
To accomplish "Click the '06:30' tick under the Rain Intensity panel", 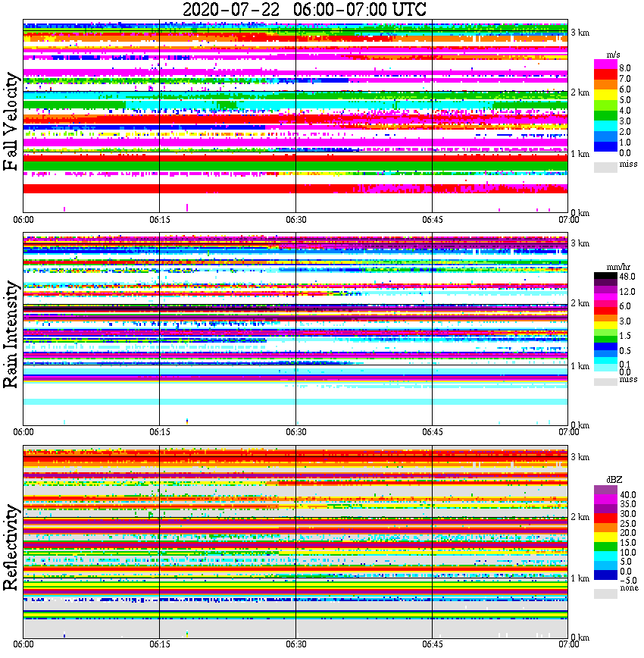I will pyautogui.click(x=296, y=432).
